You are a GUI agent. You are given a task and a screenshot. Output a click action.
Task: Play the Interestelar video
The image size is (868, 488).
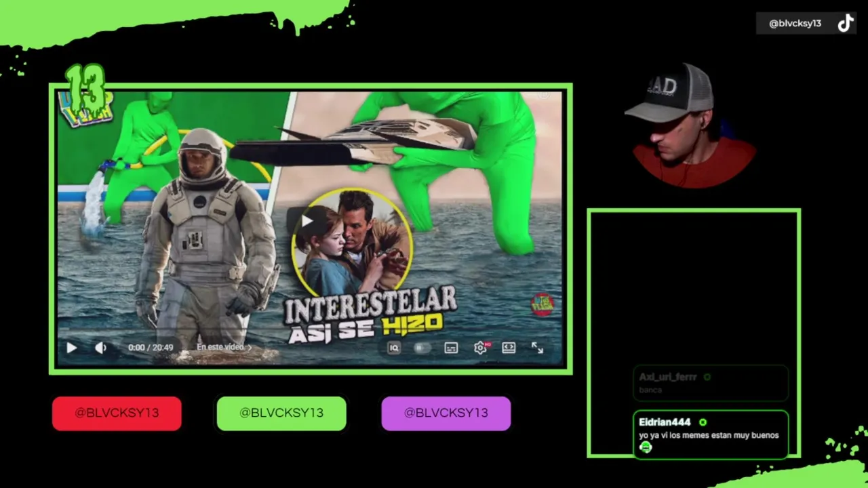click(71, 348)
